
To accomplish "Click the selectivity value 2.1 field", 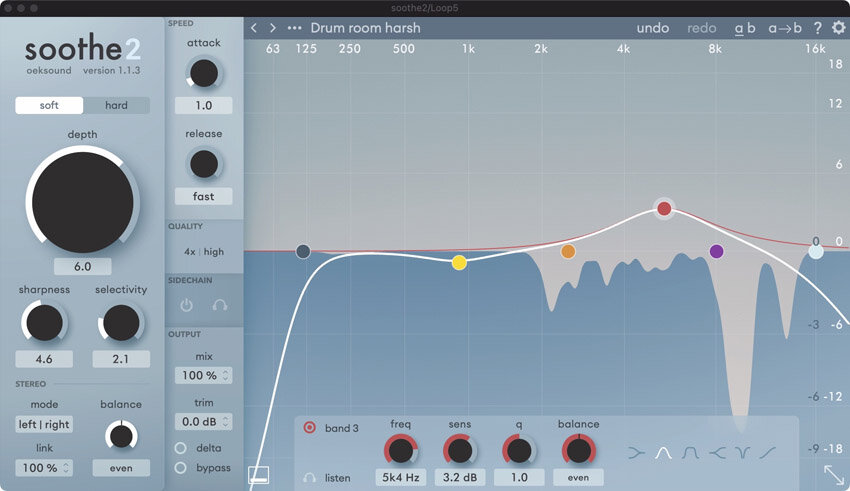I will (x=121, y=359).
